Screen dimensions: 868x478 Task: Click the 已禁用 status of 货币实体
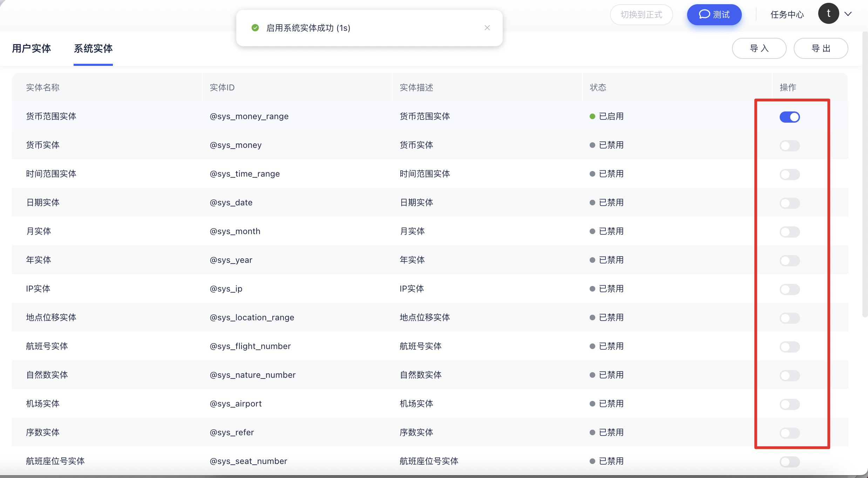tap(607, 145)
